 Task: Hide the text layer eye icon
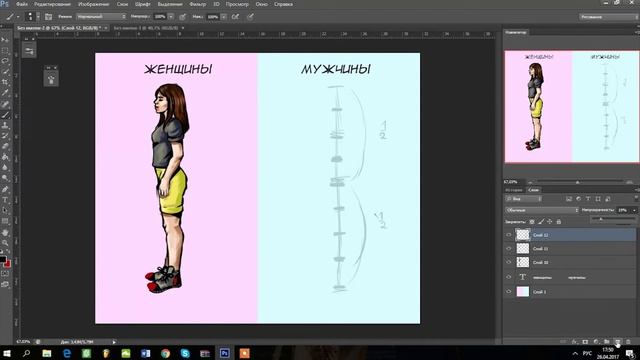(509, 277)
